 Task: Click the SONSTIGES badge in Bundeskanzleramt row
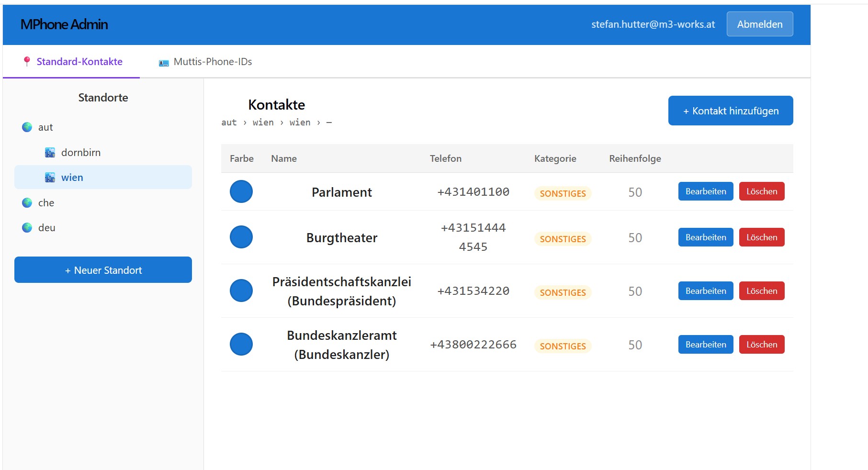[x=563, y=346]
